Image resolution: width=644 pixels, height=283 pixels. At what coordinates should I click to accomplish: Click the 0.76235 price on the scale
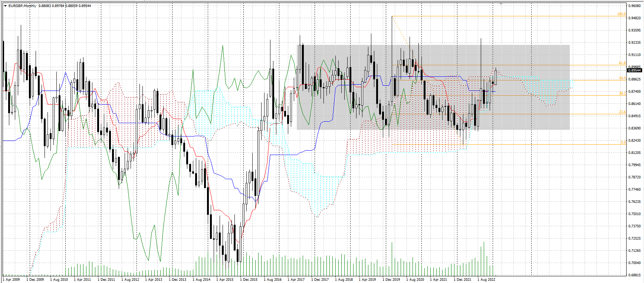[635, 201]
